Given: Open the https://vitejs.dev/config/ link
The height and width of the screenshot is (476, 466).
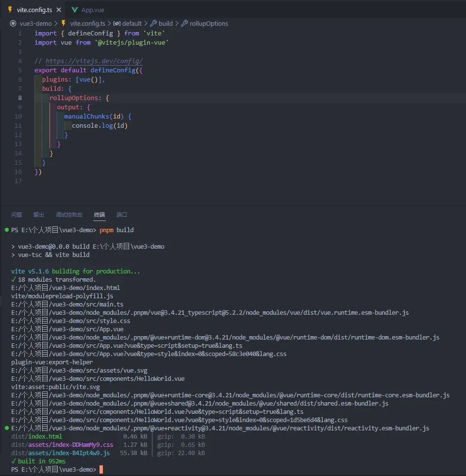Looking at the screenshot, I should point(94,61).
